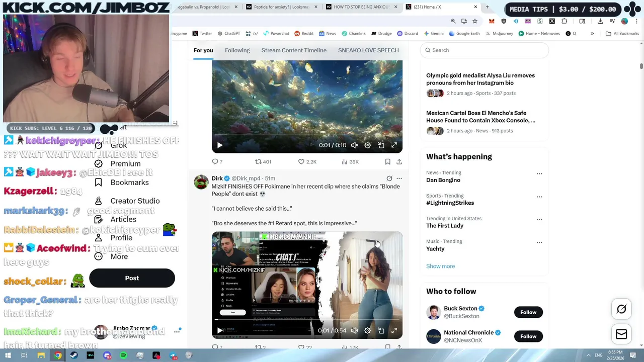View analytics showing 39K views
644x362 pixels.
pos(350,161)
